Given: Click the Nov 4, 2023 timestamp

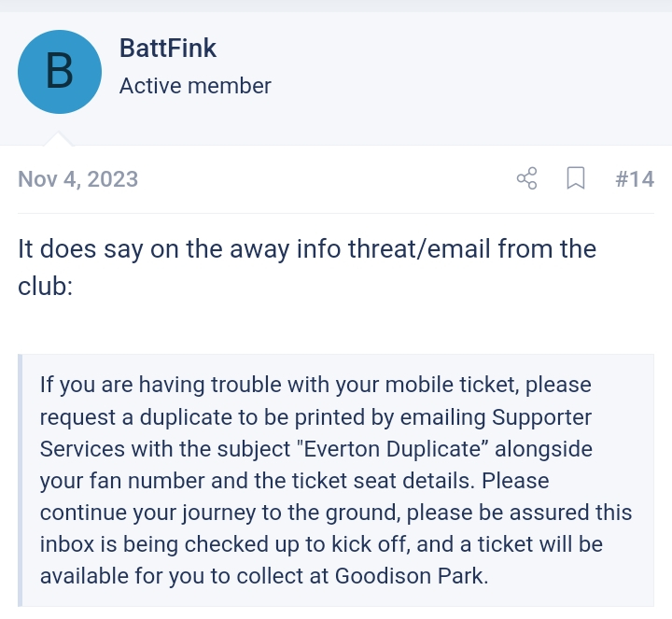Looking at the screenshot, I should (x=77, y=178).
